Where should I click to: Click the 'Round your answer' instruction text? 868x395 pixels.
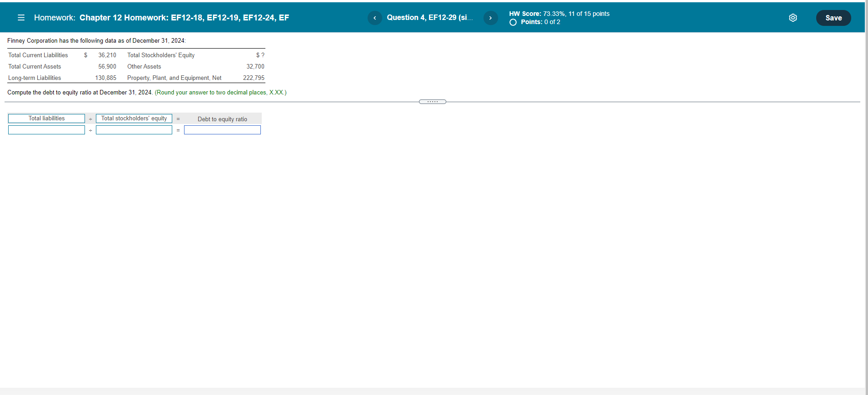pyautogui.click(x=220, y=92)
